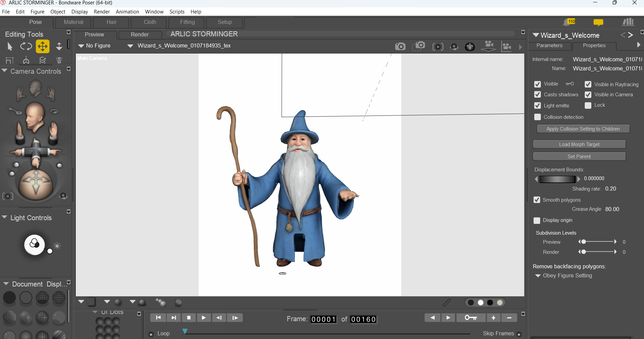Select the Rotate editing tool
The image size is (644, 339).
tap(26, 46)
